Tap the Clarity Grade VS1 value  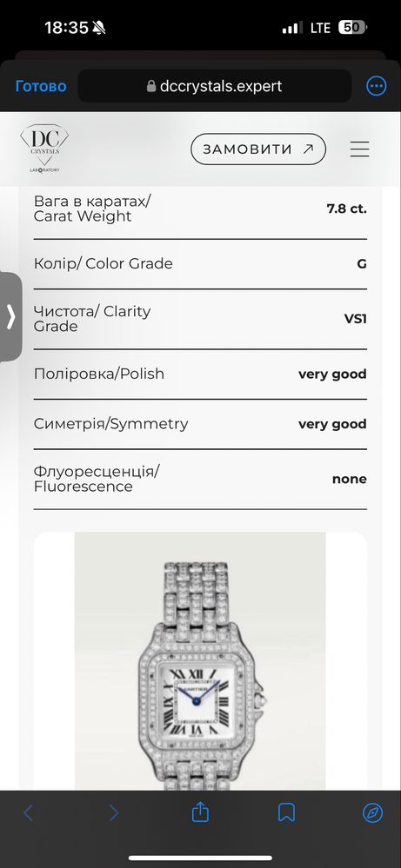click(355, 319)
